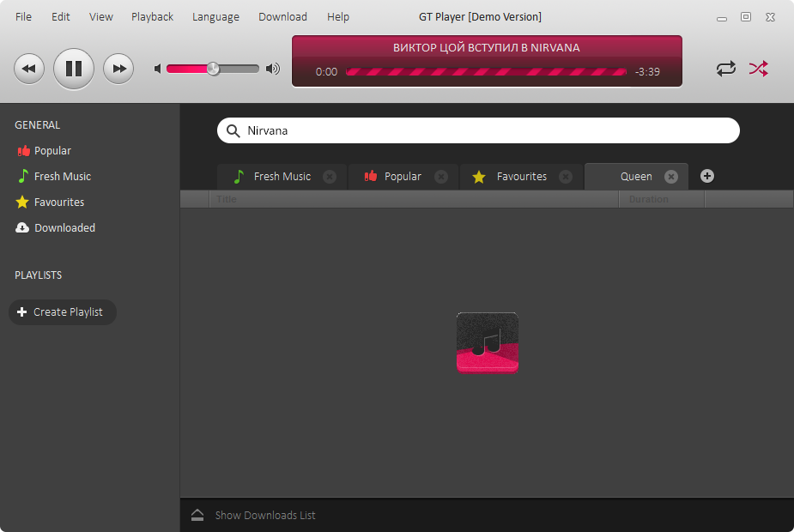Open Favourites in the sidebar
Viewport: 794px width, 532px height.
coord(50,203)
